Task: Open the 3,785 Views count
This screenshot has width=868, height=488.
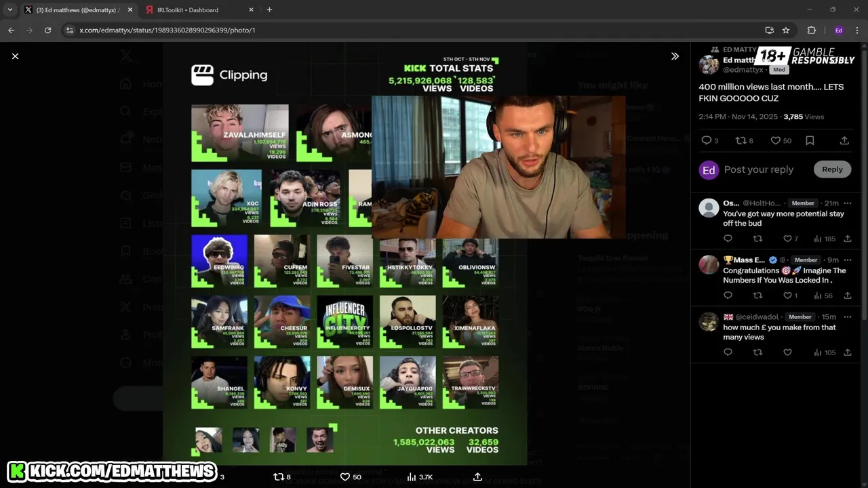Action: pyautogui.click(x=804, y=117)
